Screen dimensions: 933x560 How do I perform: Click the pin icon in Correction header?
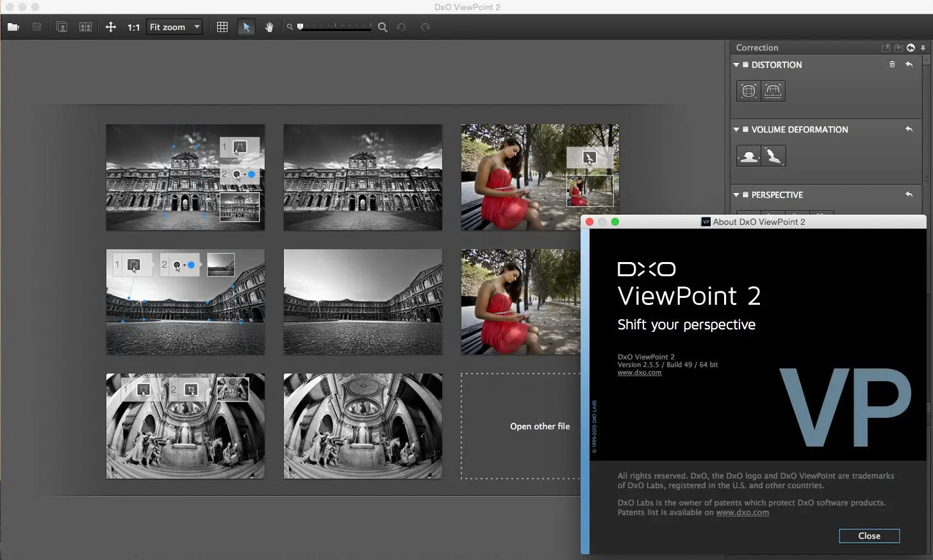click(923, 47)
